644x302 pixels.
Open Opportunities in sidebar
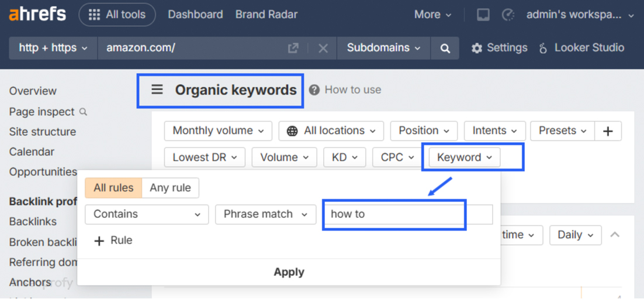pos(43,171)
